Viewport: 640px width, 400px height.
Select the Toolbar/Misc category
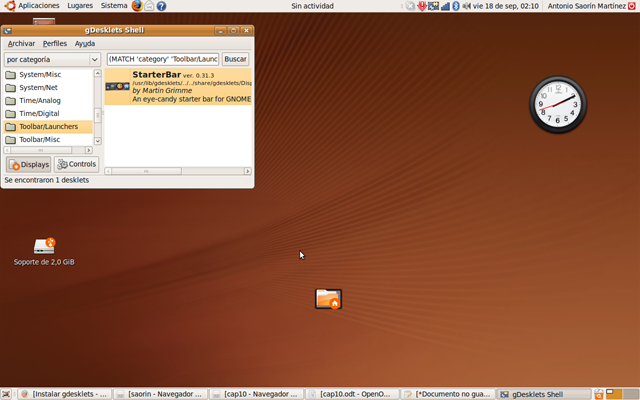40,140
